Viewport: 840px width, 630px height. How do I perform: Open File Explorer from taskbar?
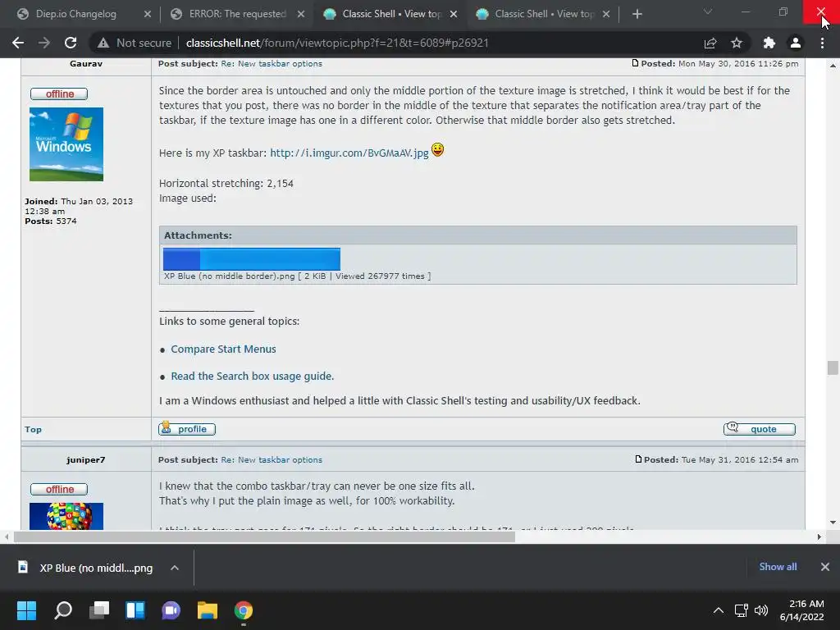point(208,610)
